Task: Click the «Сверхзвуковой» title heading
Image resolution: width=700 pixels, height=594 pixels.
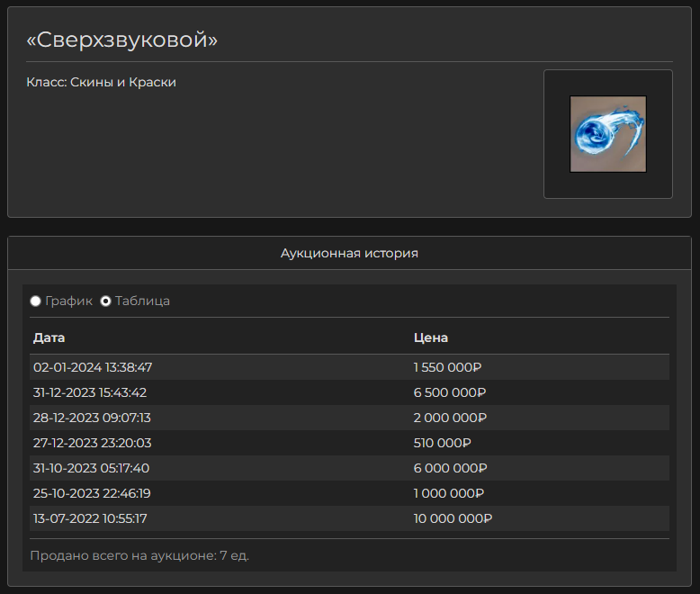Action: [x=121, y=40]
